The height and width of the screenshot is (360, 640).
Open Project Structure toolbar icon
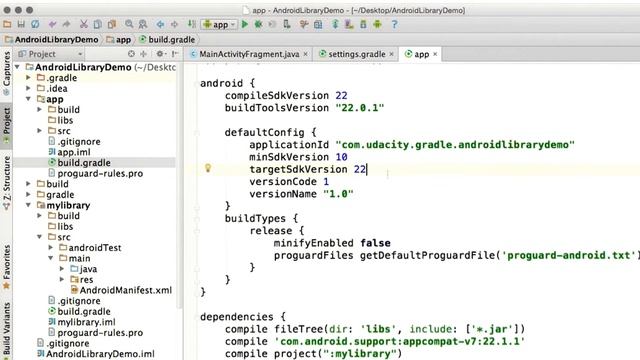point(318,24)
